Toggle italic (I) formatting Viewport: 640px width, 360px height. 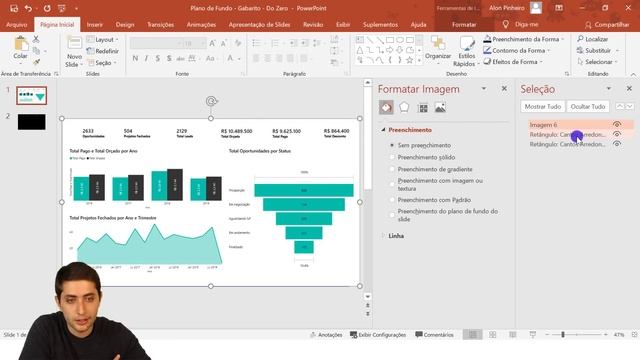[147, 58]
